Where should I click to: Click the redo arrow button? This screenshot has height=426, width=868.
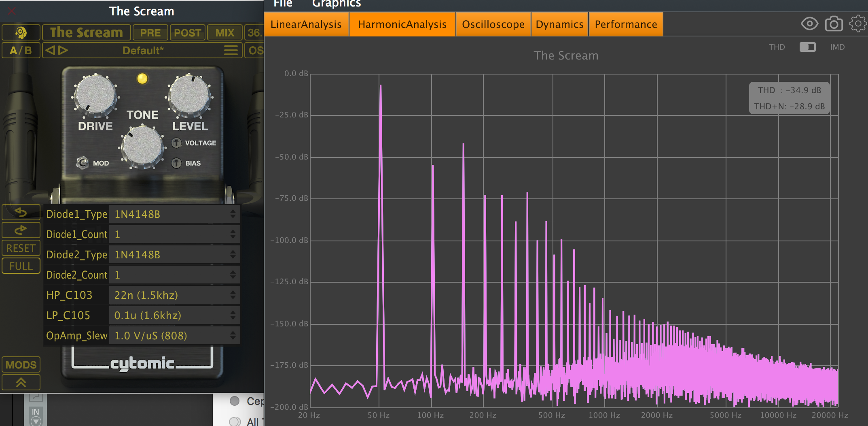tap(21, 230)
